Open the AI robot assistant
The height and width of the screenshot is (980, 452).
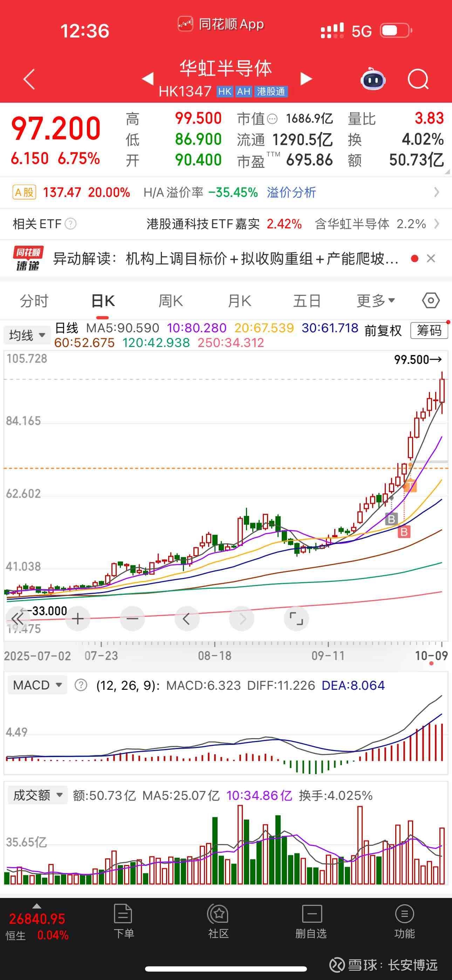point(372,79)
